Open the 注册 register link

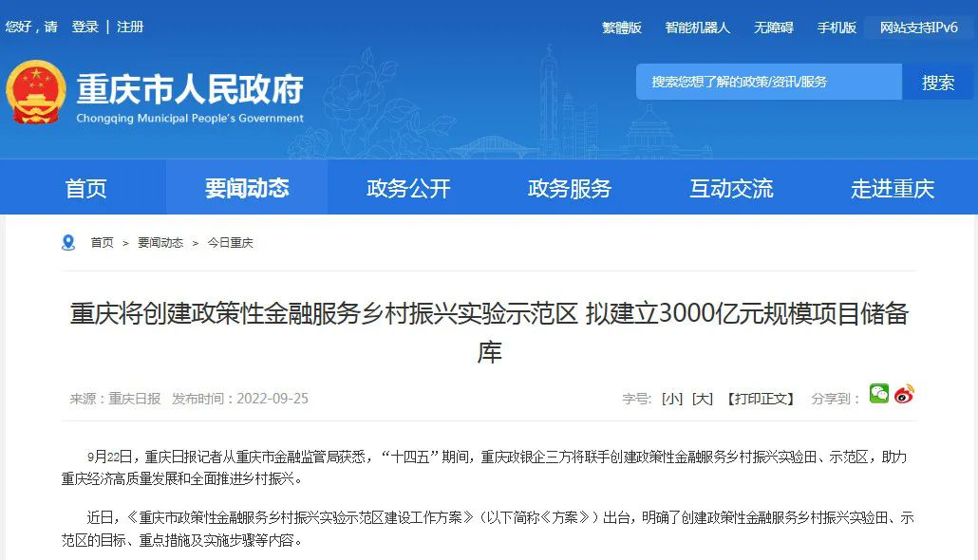(130, 27)
